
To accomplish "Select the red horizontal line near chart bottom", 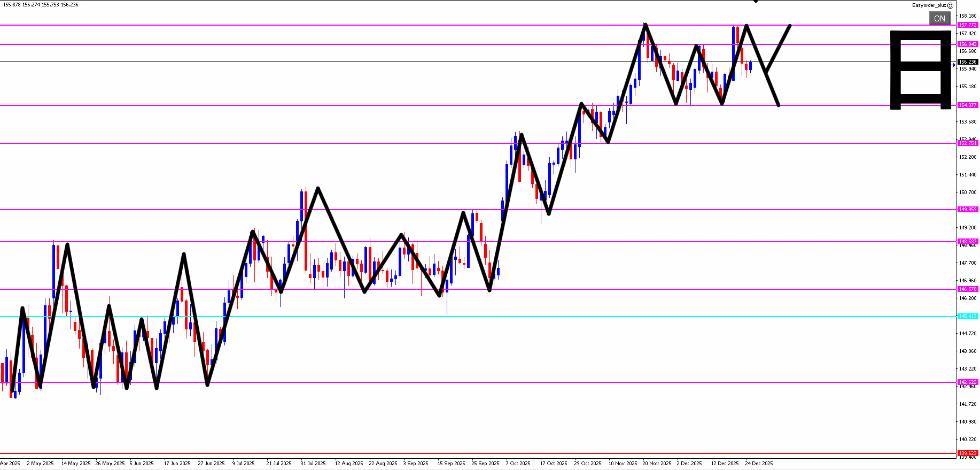I will coord(478,453).
